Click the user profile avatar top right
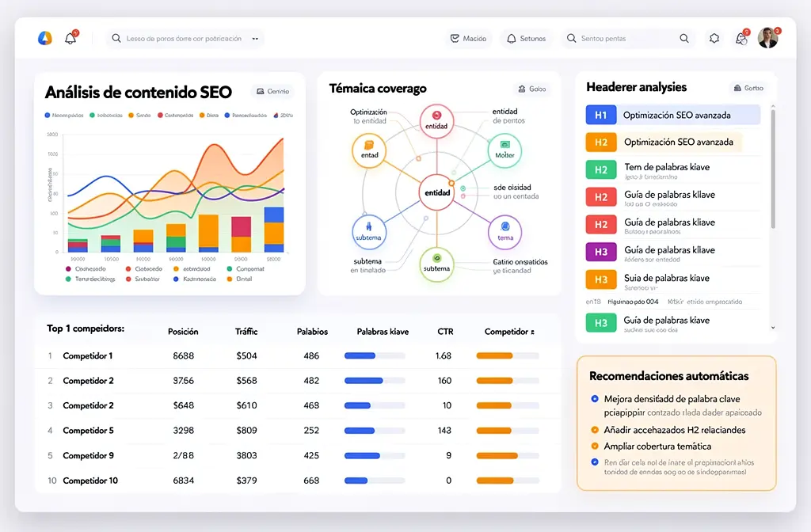This screenshot has width=811, height=532. 767,37
